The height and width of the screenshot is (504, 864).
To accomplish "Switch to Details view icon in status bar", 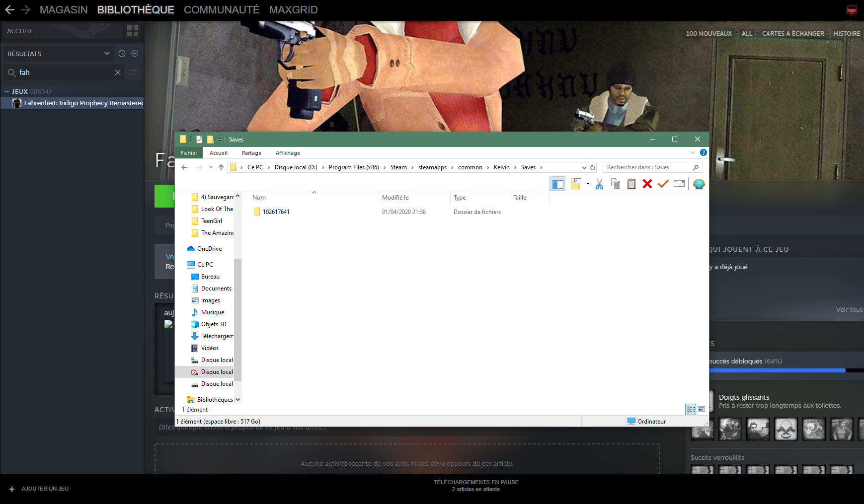I will point(691,409).
